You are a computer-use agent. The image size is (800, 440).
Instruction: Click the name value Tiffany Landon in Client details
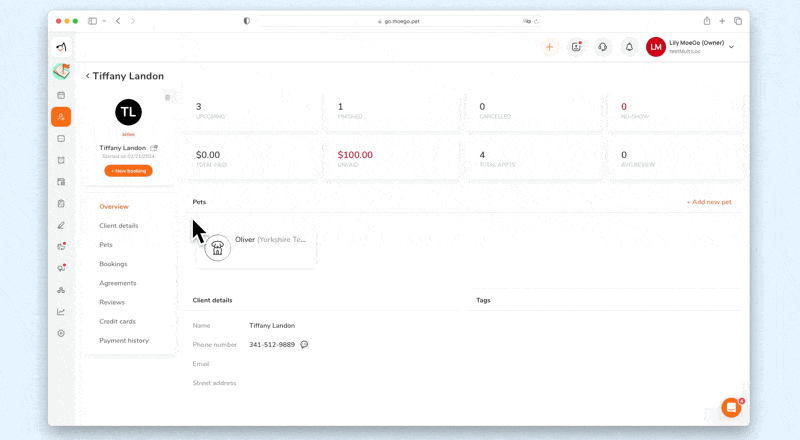coord(272,326)
